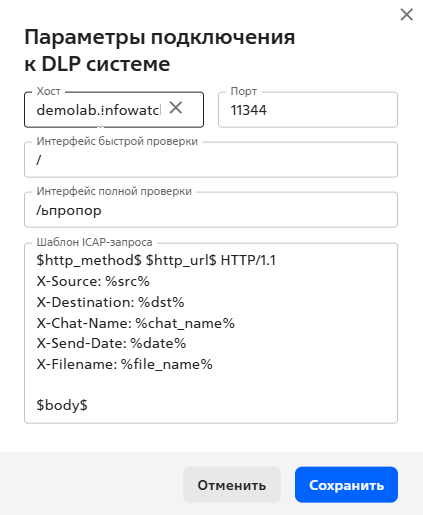Clear the Хост field with X icon
Image resolution: width=423 pixels, height=515 pixels.
[176, 108]
